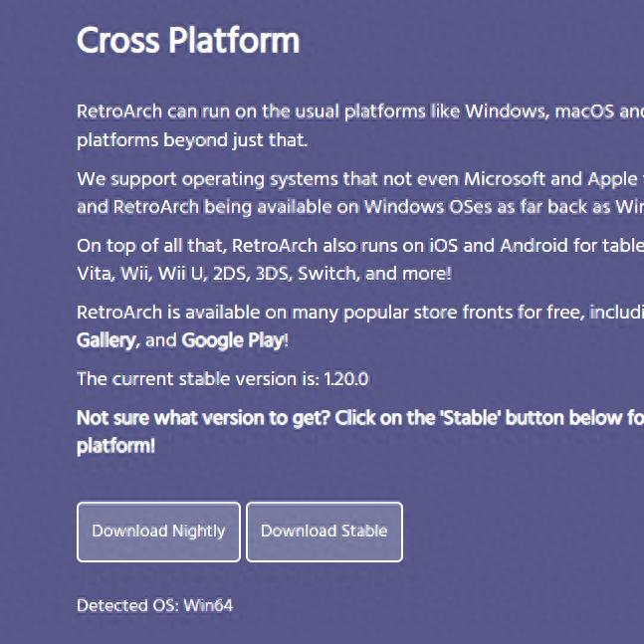Click the Cross Platform heading
This screenshot has width=644, height=644.
click(188, 41)
